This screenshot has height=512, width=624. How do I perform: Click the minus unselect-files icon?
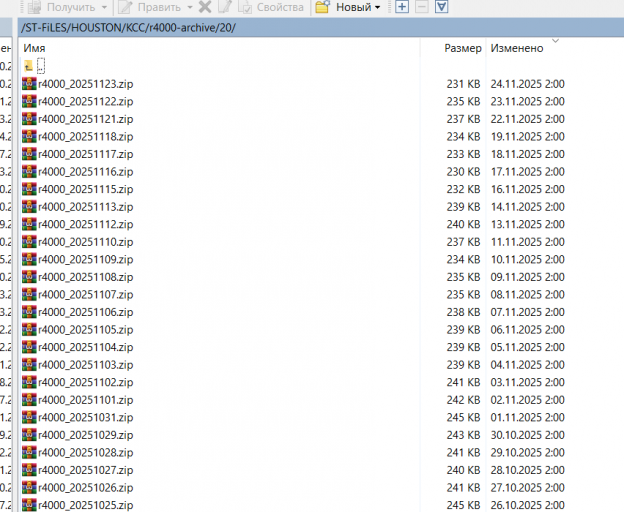coord(421,7)
